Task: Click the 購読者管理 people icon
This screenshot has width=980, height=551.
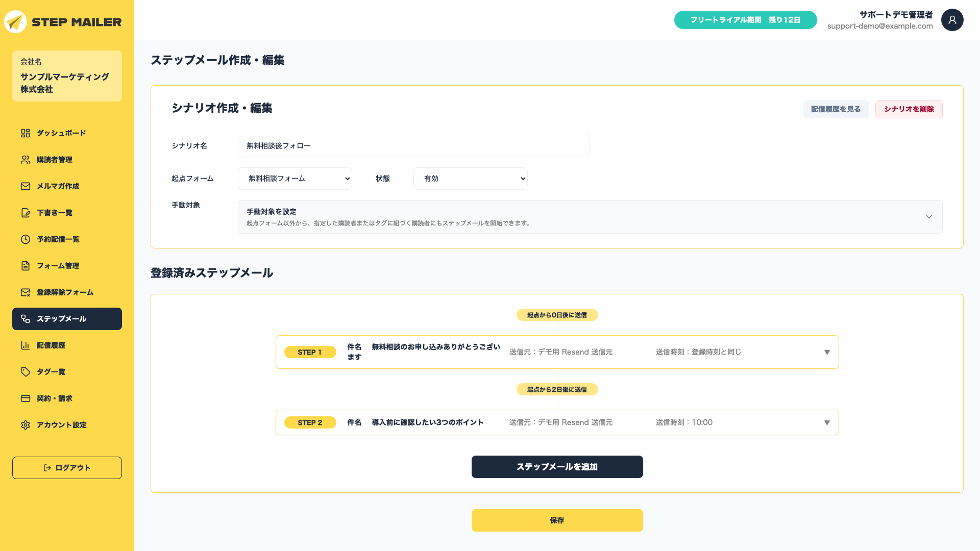Action: pyautogui.click(x=26, y=160)
